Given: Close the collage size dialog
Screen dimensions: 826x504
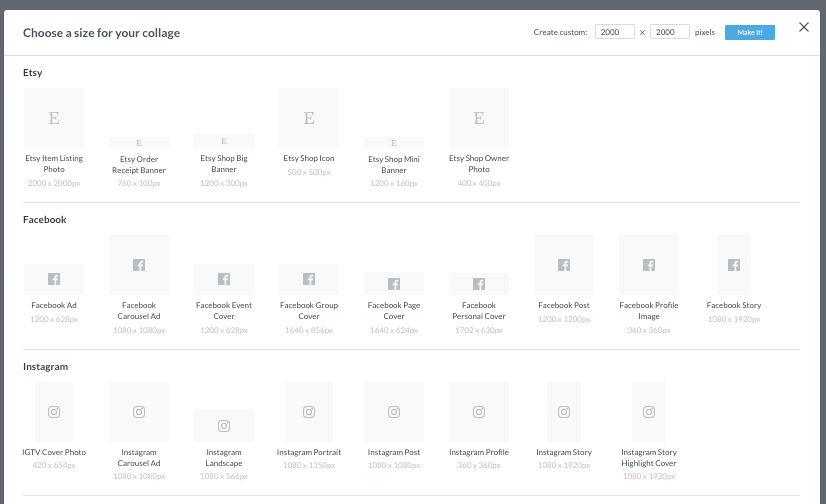Looking at the screenshot, I should [x=803, y=27].
